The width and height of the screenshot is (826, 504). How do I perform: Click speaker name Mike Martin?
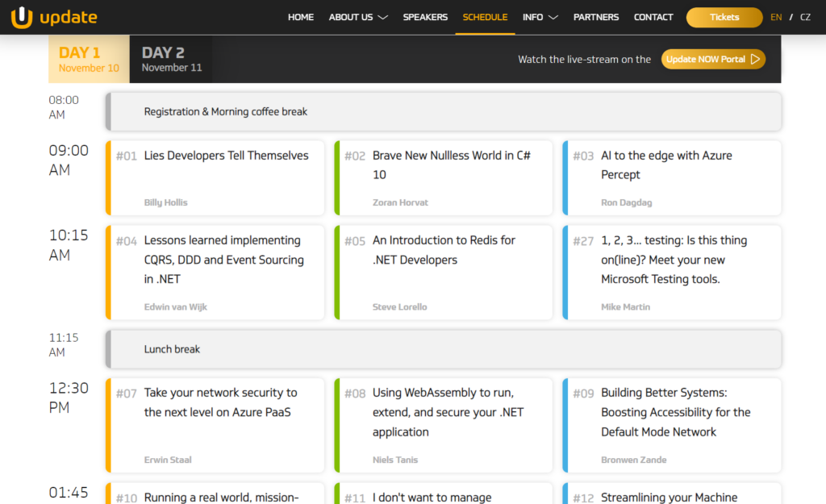click(x=625, y=307)
